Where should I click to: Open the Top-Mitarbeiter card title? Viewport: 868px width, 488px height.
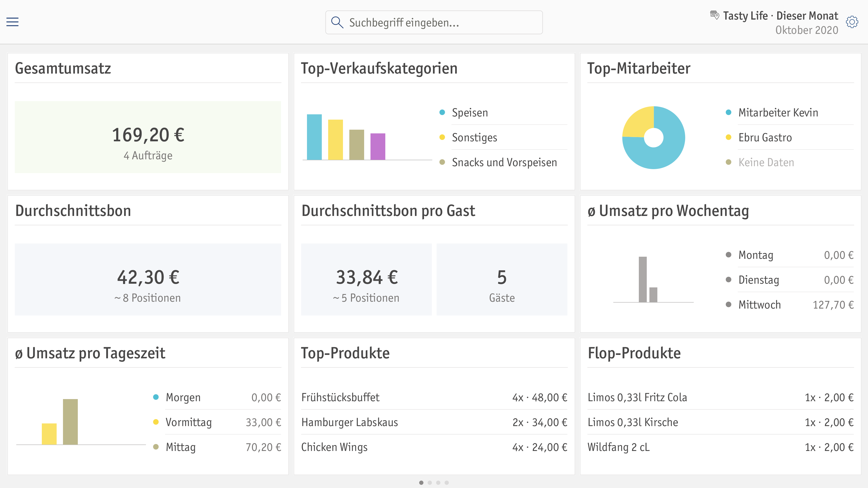point(639,69)
